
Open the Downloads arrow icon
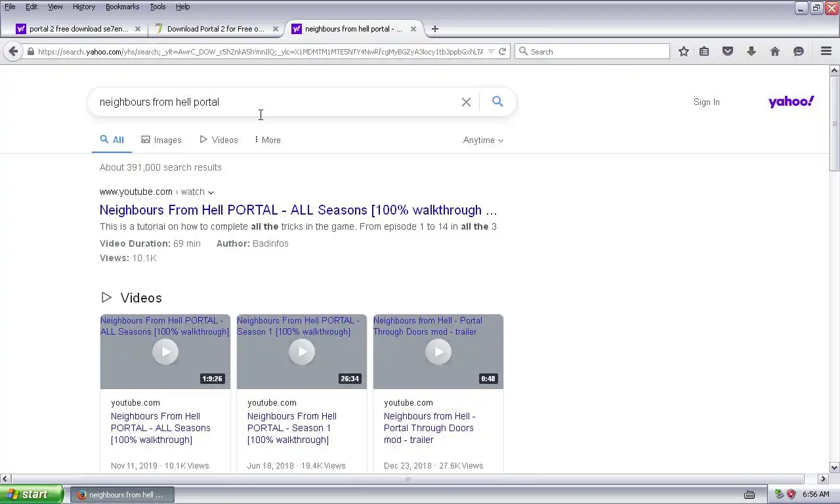[751, 51]
